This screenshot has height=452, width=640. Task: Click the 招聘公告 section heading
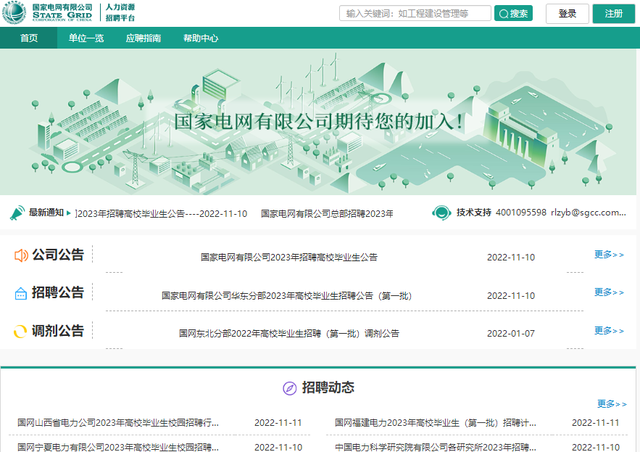[x=58, y=292]
